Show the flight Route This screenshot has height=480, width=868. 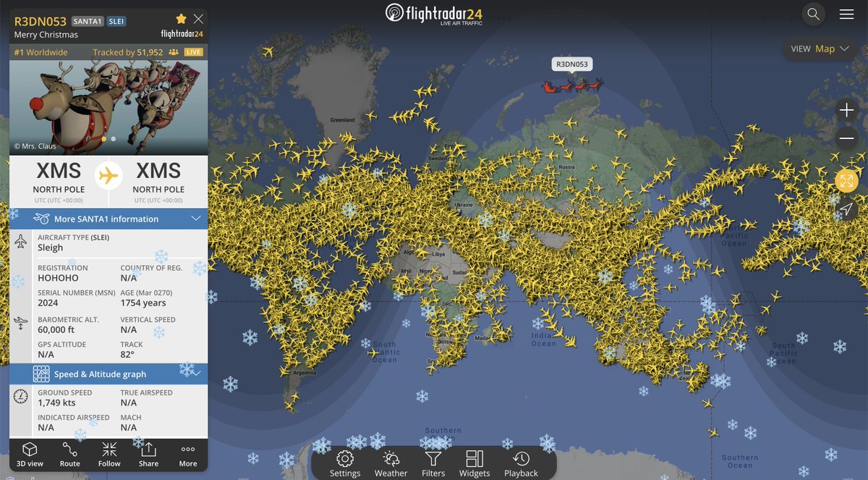click(70, 455)
